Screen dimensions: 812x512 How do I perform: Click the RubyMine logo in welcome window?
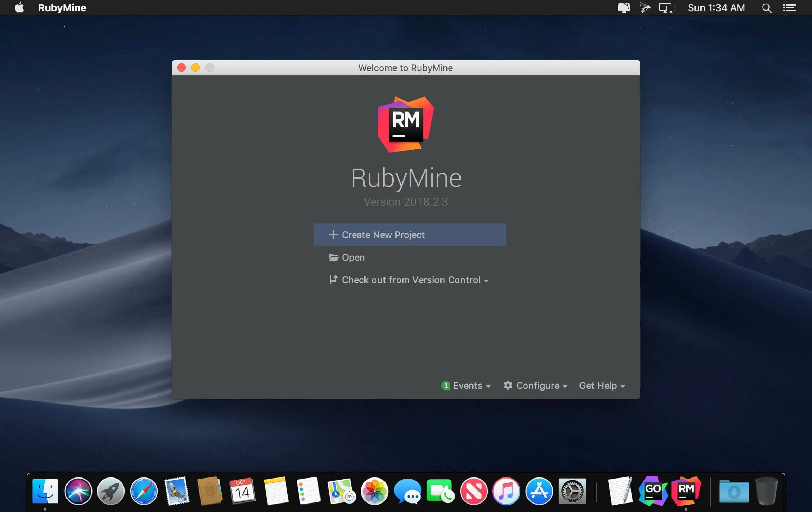[x=406, y=124]
